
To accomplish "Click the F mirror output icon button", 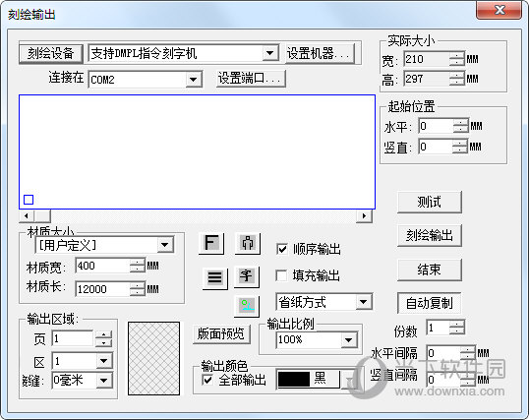I will tap(211, 243).
